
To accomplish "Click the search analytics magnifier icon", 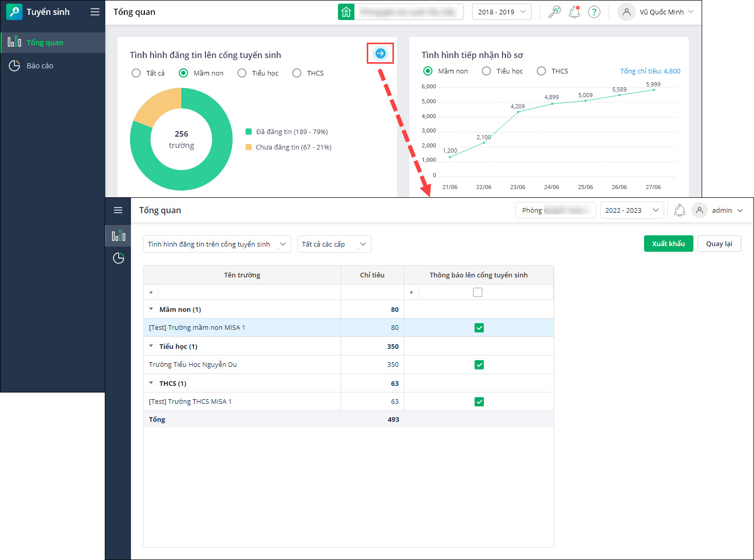I will point(554,12).
